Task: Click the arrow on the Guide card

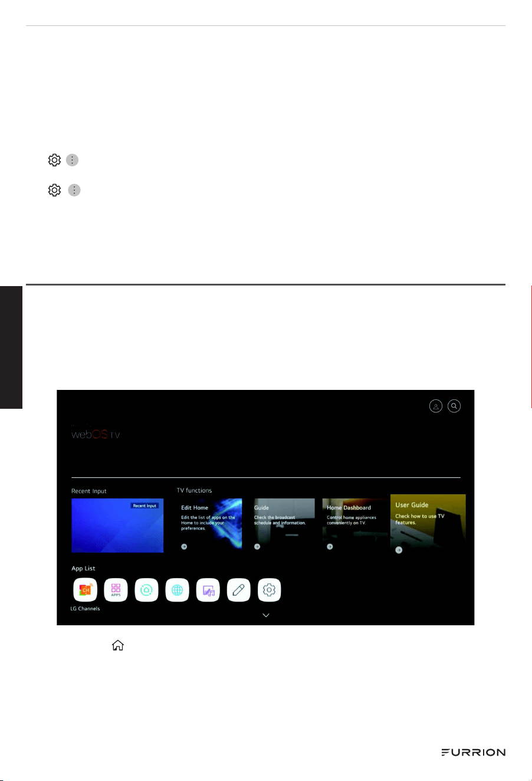Action: [257, 547]
